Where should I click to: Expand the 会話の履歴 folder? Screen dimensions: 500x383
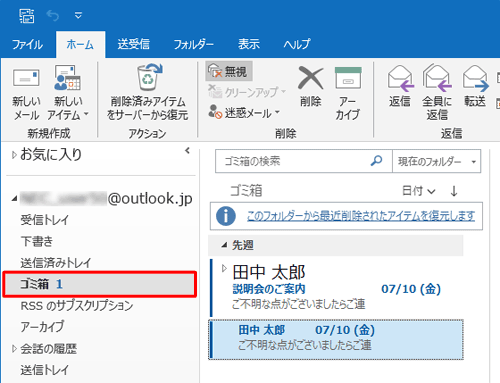tap(14, 349)
